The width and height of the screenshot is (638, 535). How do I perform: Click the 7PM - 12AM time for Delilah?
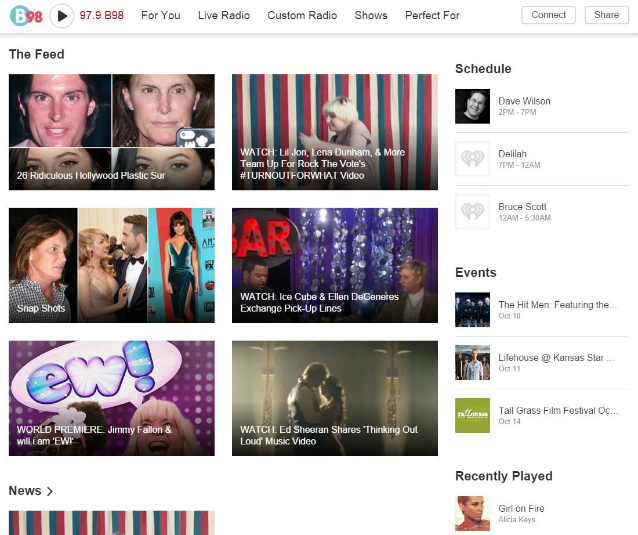(x=520, y=165)
